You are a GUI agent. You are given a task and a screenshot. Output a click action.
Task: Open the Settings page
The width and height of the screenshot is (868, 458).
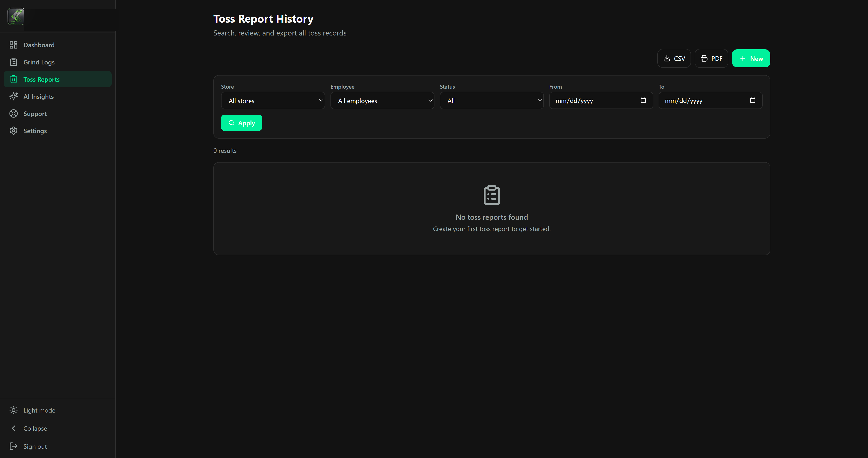(58, 131)
